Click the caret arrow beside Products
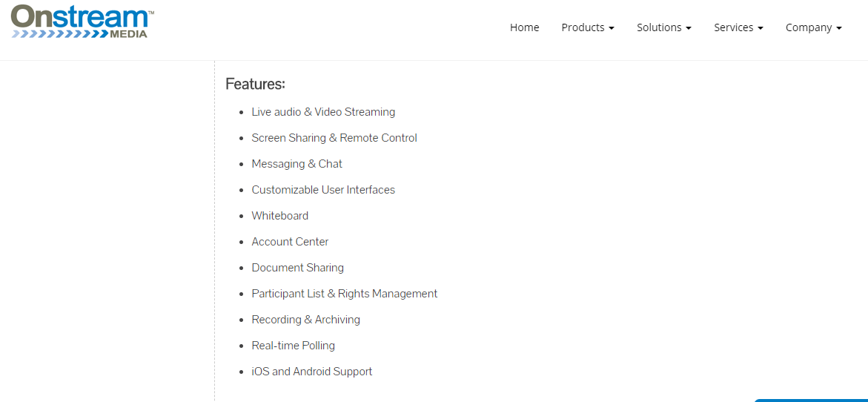Screen dimensions: 868x402 [612, 28]
